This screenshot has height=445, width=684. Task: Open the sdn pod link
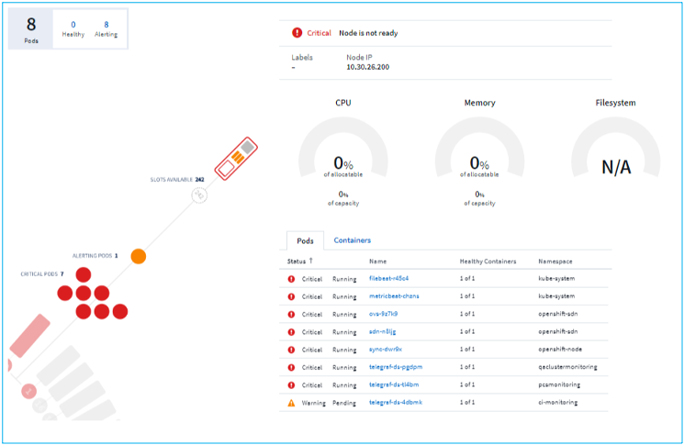coord(382,332)
